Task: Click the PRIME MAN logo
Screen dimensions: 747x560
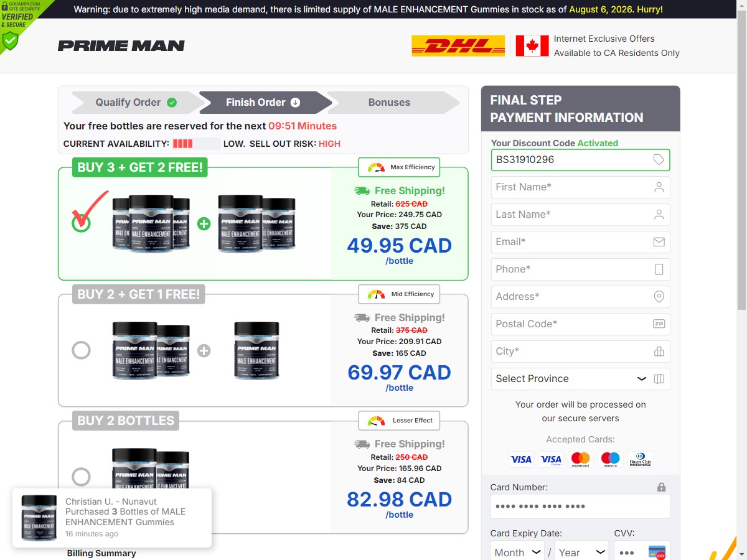Action: (121, 45)
